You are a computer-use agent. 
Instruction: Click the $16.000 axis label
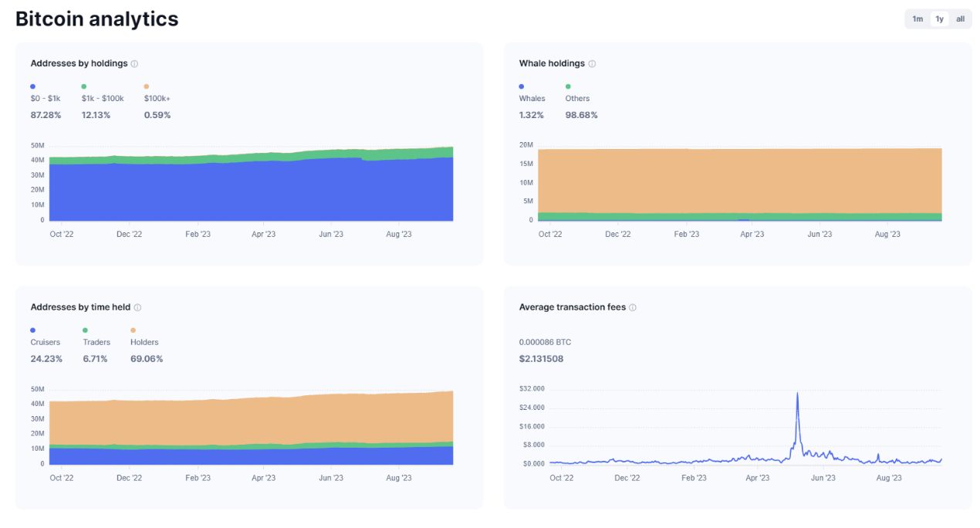coord(532,426)
